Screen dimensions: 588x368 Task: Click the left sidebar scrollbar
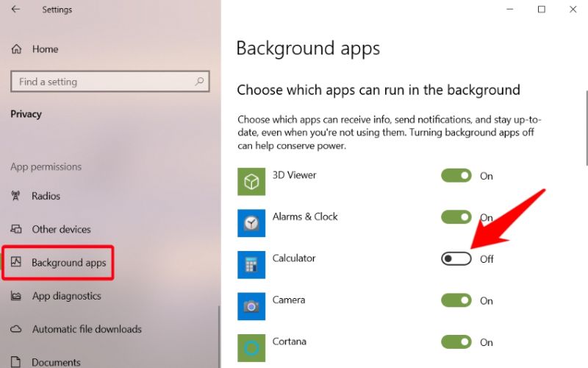pos(219,336)
